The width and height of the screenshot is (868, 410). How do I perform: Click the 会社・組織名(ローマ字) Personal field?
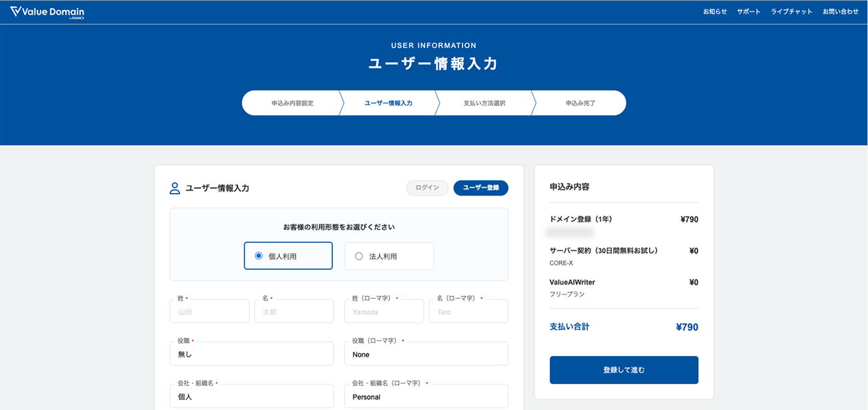pyautogui.click(x=426, y=397)
